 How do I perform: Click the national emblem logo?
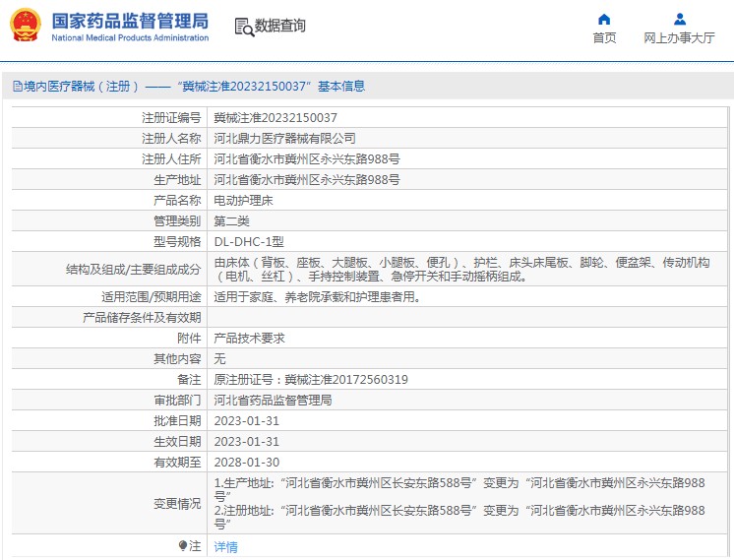click(26, 25)
